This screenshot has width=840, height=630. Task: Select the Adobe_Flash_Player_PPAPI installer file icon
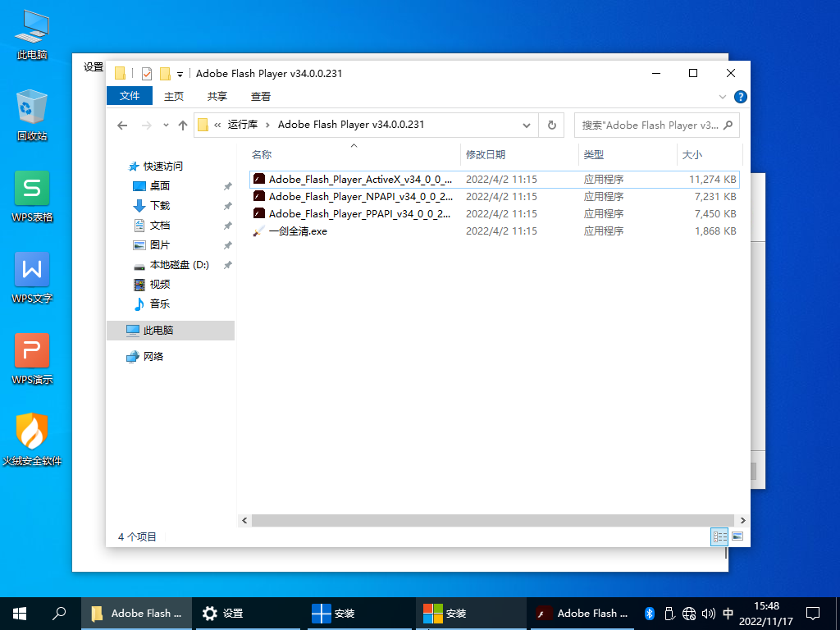[259, 213]
